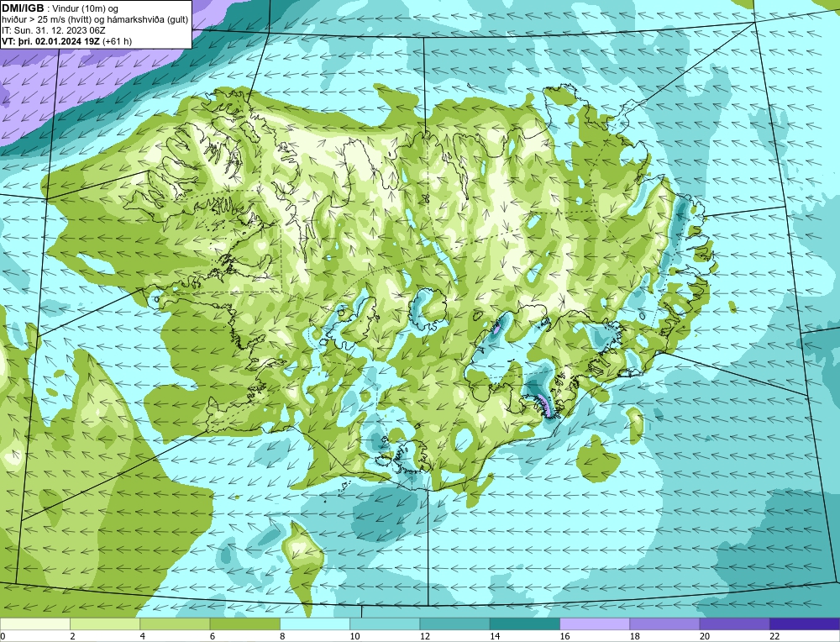Click the legend scale label '20'
This screenshot has width=840, height=642.
pyautogui.click(x=705, y=636)
